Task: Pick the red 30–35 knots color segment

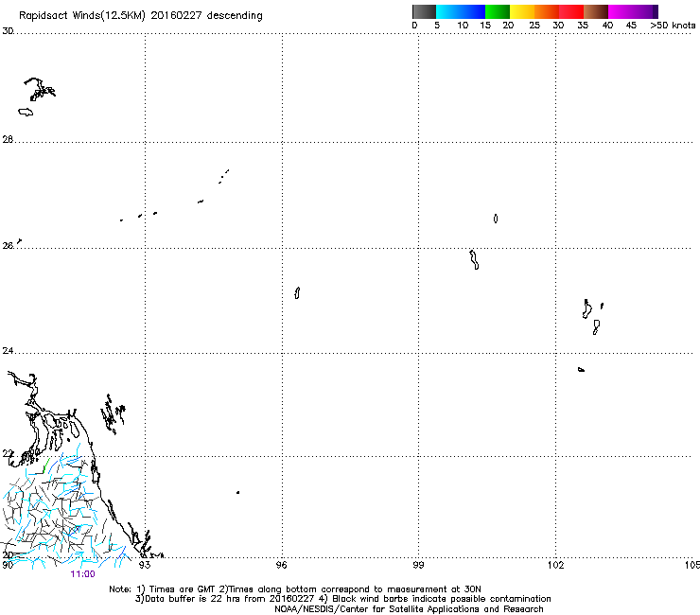Action: tap(571, 11)
